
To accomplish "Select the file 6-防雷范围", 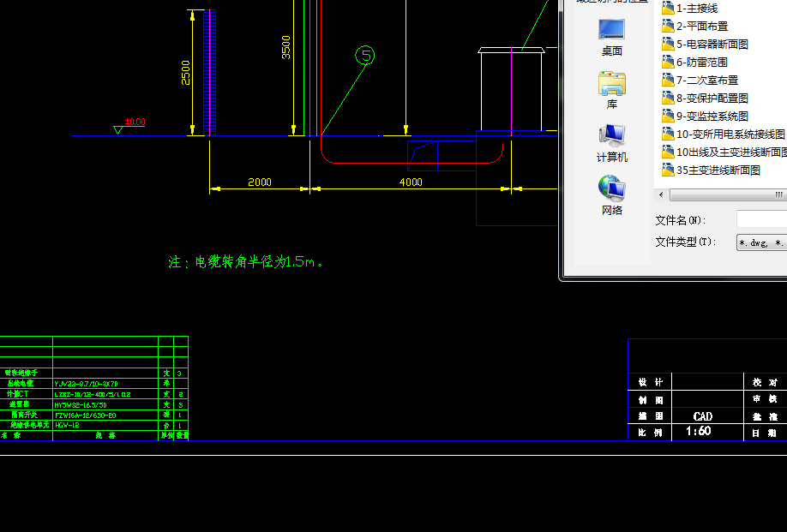I will [694, 63].
